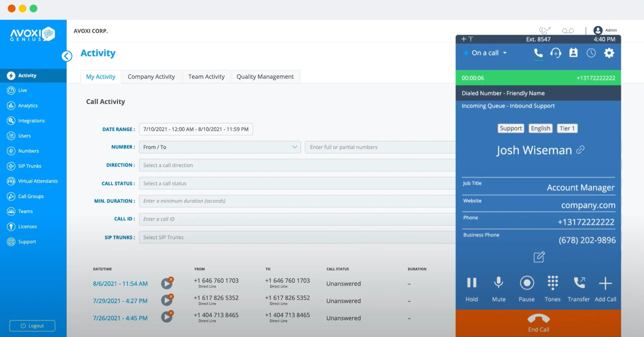Click the Logout button

pos(32,326)
